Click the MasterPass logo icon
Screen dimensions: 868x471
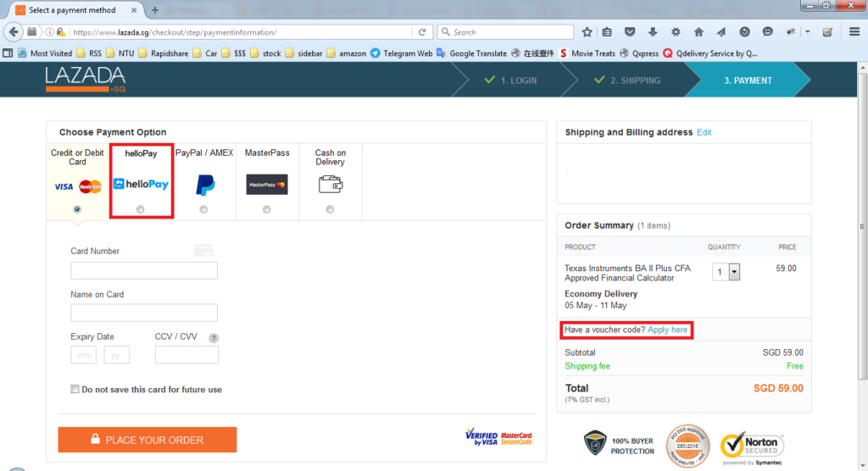267,185
